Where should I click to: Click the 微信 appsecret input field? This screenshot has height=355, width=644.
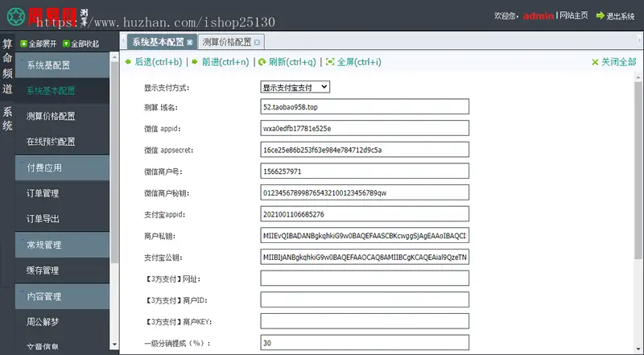click(x=365, y=149)
